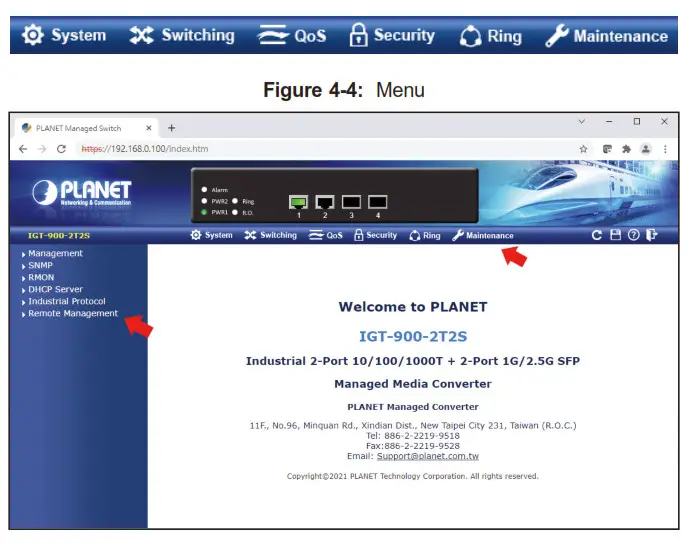699x550 pixels.
Task: Click the logout door icon
Action: tap(651, 234)
